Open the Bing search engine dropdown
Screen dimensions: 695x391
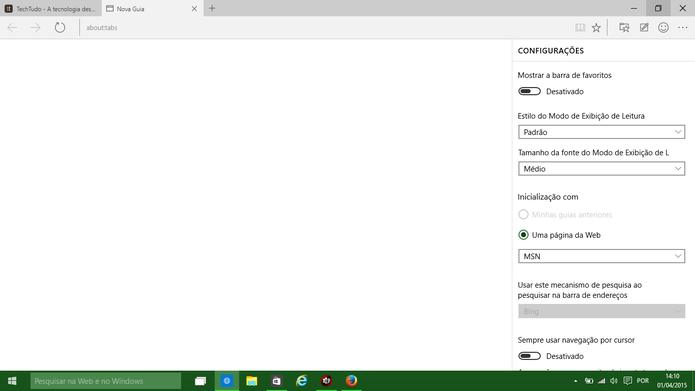pos(601,311)
